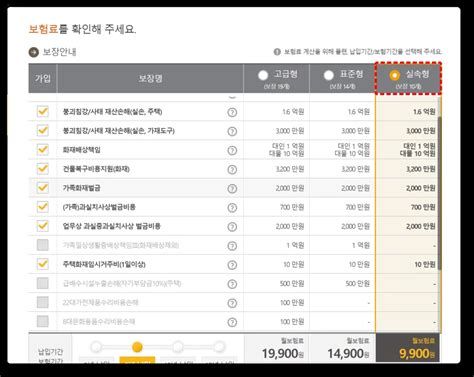Click 표준형 500 만원 in 급배수시설 row

coord(358,284)
